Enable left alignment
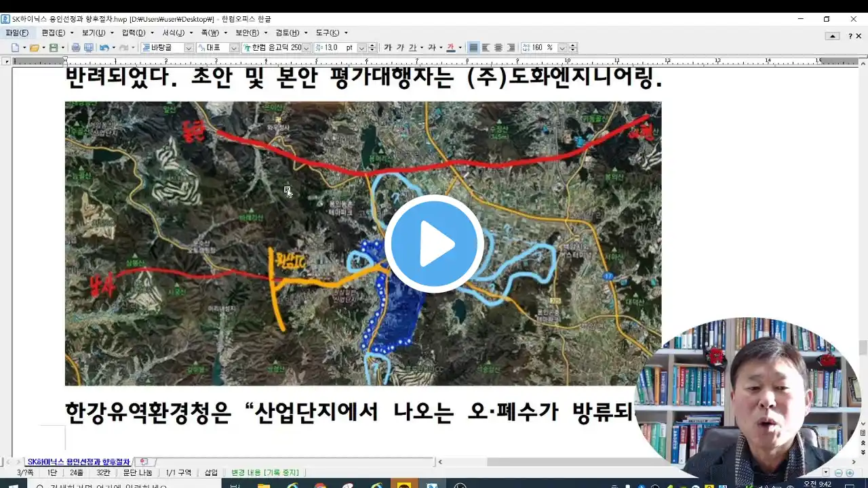Image resolution: width=868 pixels, height=488 pixels. (486, 47)
